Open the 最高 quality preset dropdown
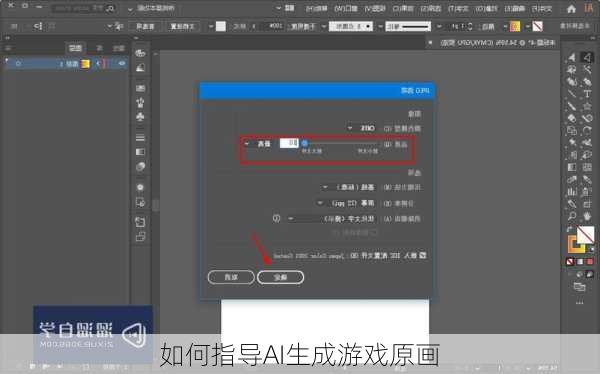Screen dimensions: 600x374 pyautogui.click(x=258, y=144)
